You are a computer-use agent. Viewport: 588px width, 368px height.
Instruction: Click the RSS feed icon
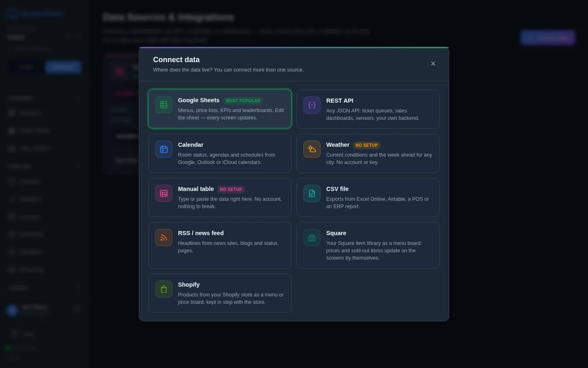[164, 238]
